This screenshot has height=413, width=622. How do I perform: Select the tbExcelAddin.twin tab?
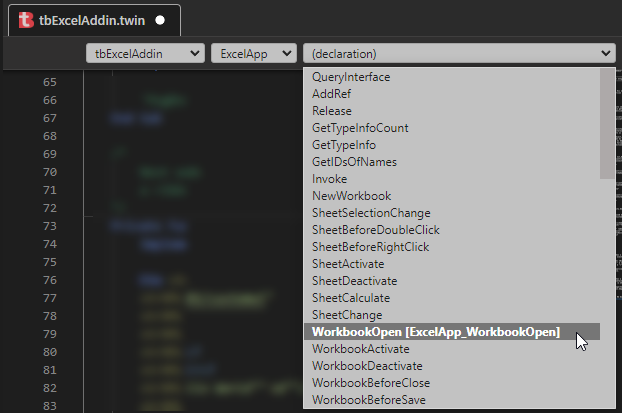94,20
